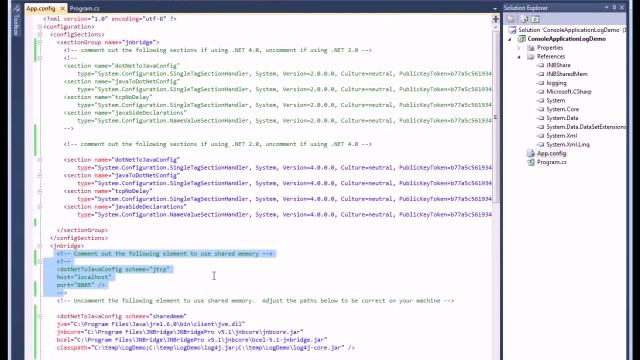Click Solution Explorer Properties toolbar icon
The width and height of the screenshot is (640, 360).
pyautogui.click(x=511, y=19)
